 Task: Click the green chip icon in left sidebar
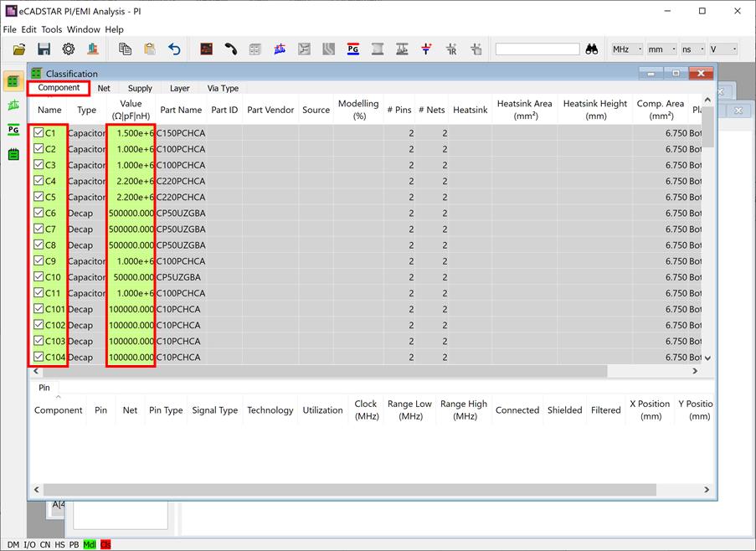point(13,81)
